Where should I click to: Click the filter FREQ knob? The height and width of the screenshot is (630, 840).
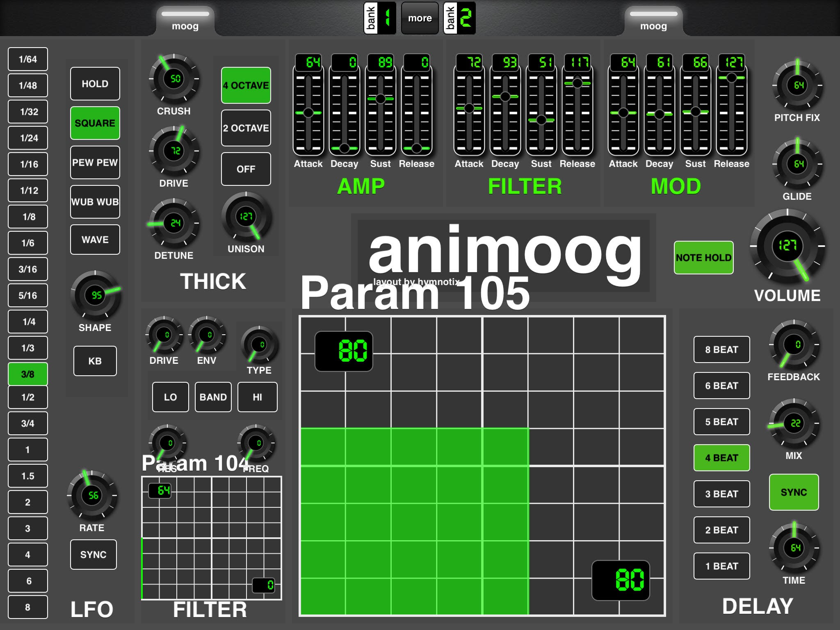click(256, 443)
